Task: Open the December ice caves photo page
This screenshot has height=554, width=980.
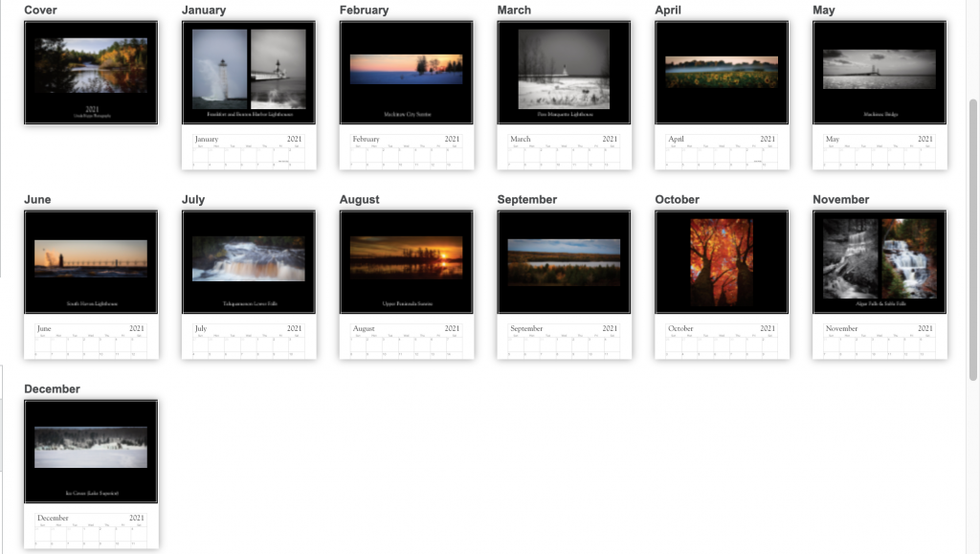Action: pyautogui.click(x=91, y=451)
